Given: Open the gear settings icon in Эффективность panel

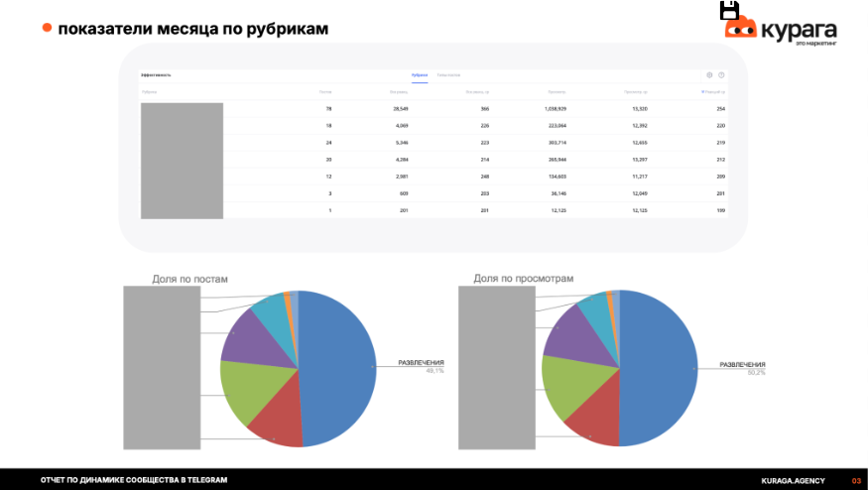Looking at the screenshot, I should 709,75.
